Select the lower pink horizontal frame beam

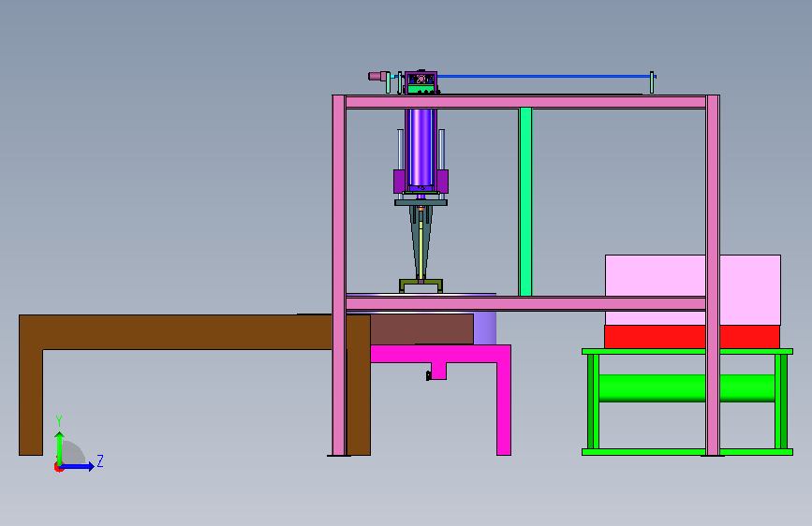click(x=525, y=303)
